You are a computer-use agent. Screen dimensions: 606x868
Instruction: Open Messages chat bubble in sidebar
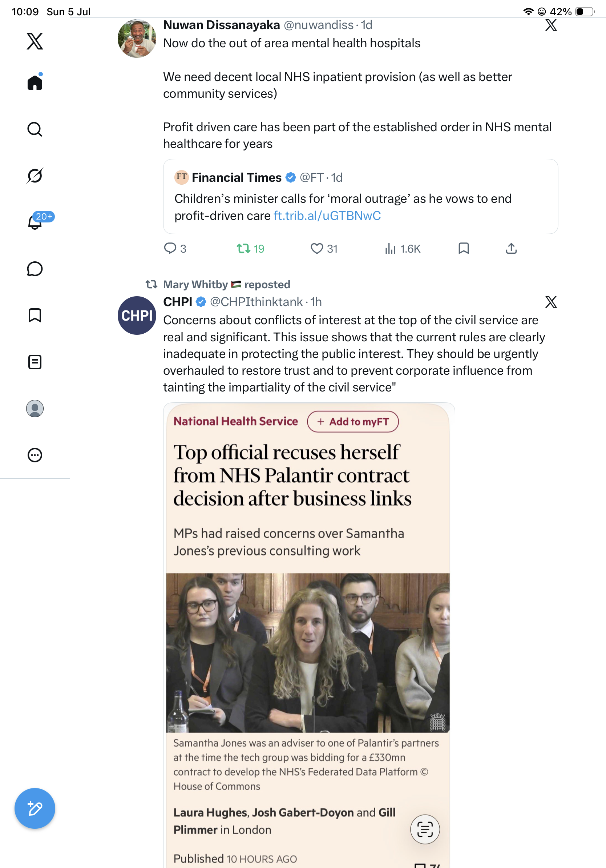coord(35,269)
